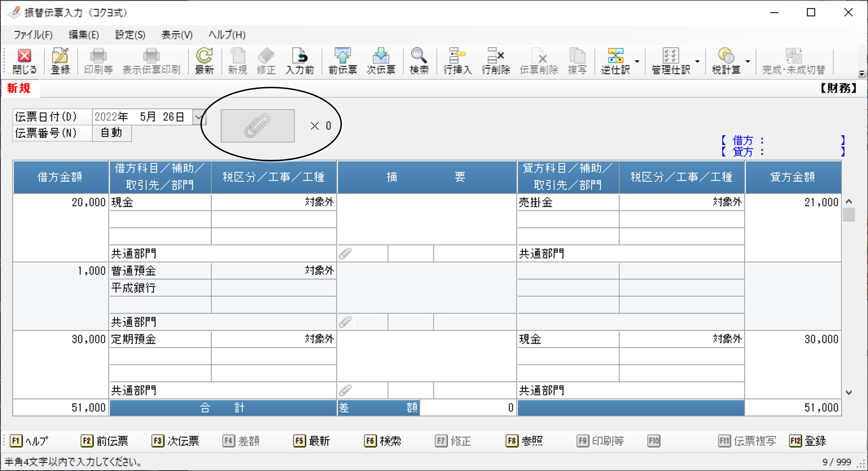Screen dimensions: 868x471
Task: Open the 編集(E) menu
Action: [x=84, y=35]
